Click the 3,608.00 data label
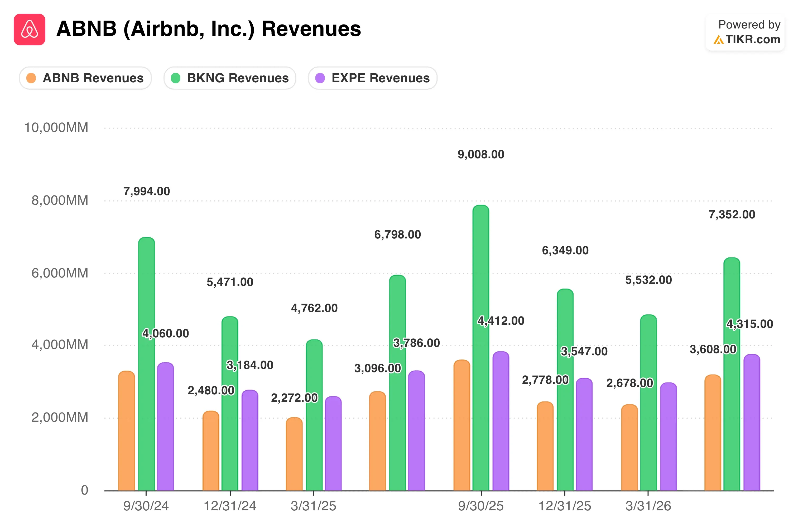The width and height of the screenshot is (798, 532). [x=713, y=349]
